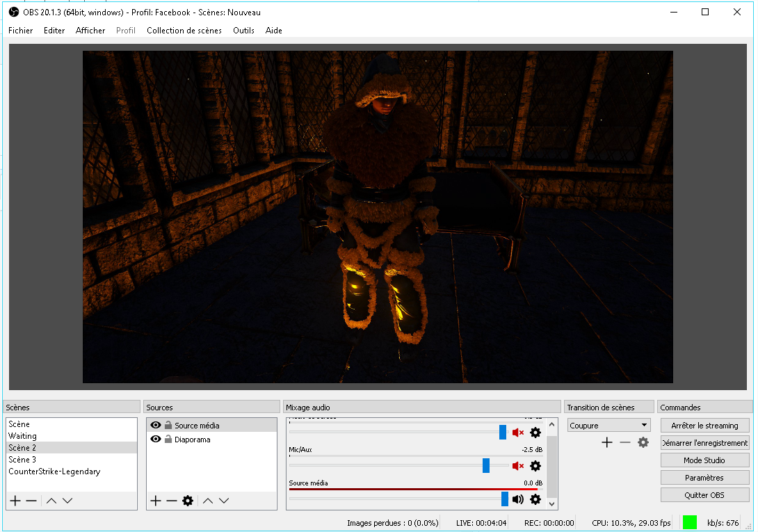The image size is (758, 532).
Task: Open Paramètres settings
Action: coord(705,478)
